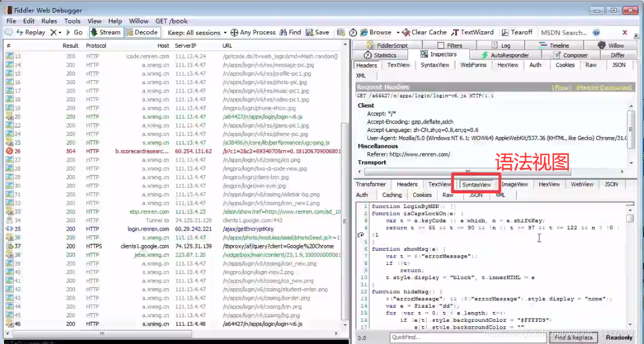Click the Protocol column header
644x344 pixels.
coord(96,45)
